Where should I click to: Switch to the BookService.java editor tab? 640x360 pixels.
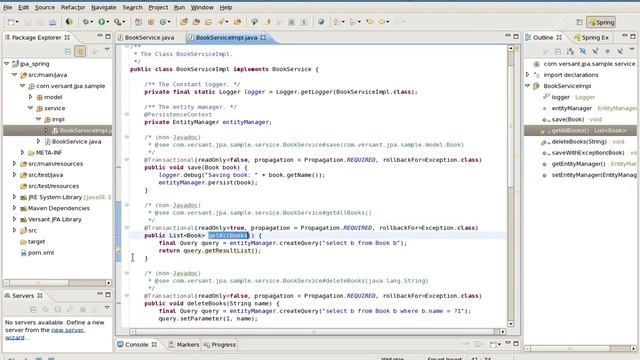(147, 37)
